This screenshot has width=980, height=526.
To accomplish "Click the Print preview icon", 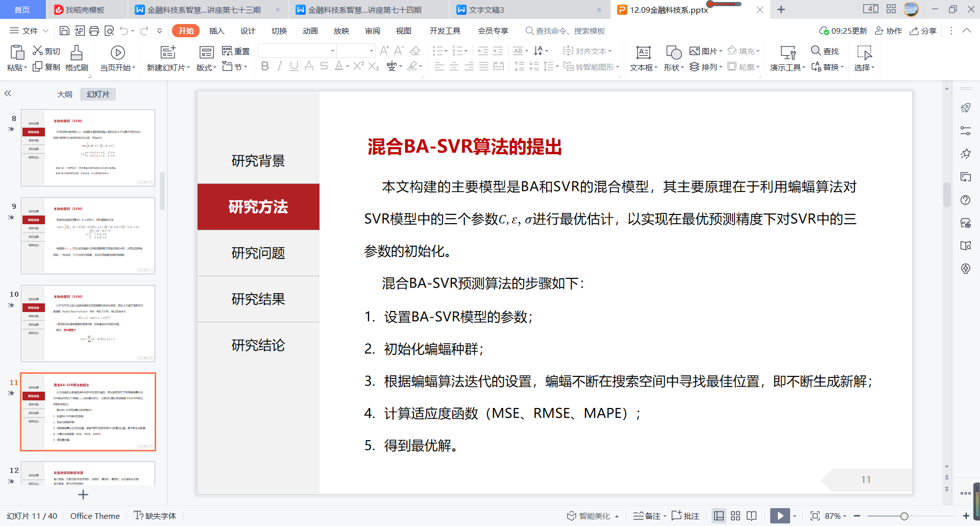I will 109,31.
